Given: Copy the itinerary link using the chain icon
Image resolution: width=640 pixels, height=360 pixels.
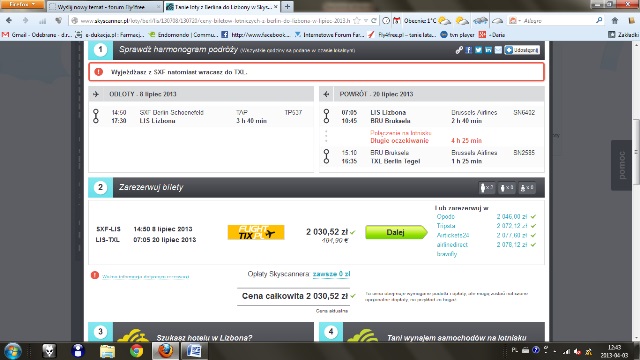Looking at the screenshot, I should point(459,50).
